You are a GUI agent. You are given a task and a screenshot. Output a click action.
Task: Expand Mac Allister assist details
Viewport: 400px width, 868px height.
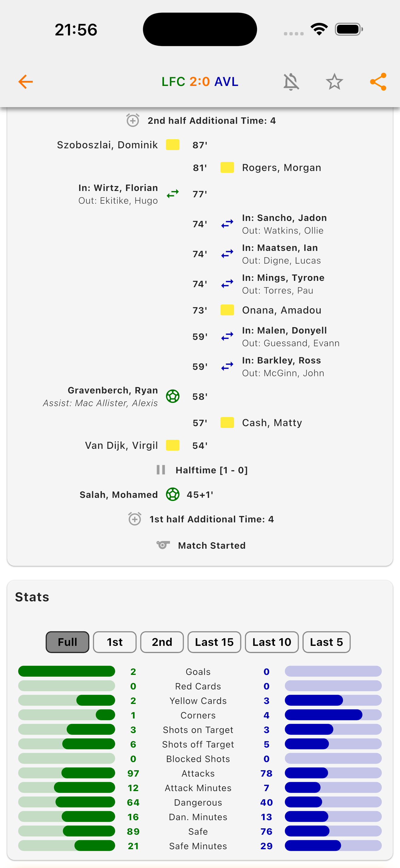point(100,403)
